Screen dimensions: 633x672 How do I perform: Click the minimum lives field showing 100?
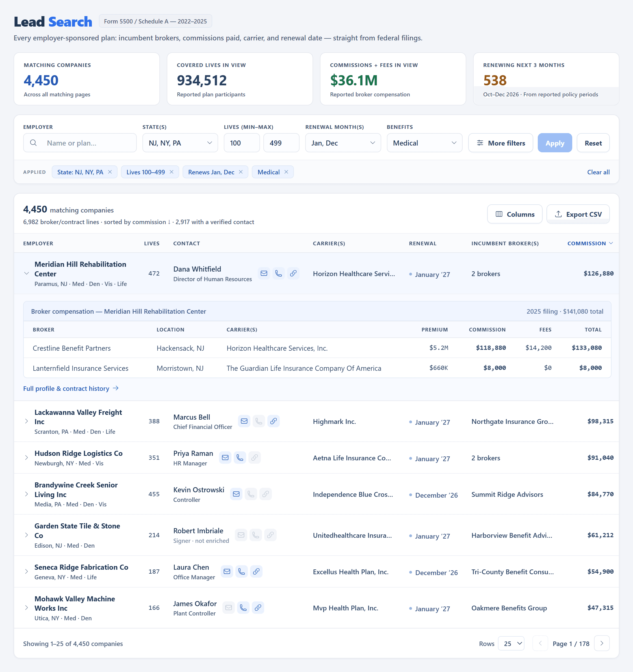pos(242,143)
